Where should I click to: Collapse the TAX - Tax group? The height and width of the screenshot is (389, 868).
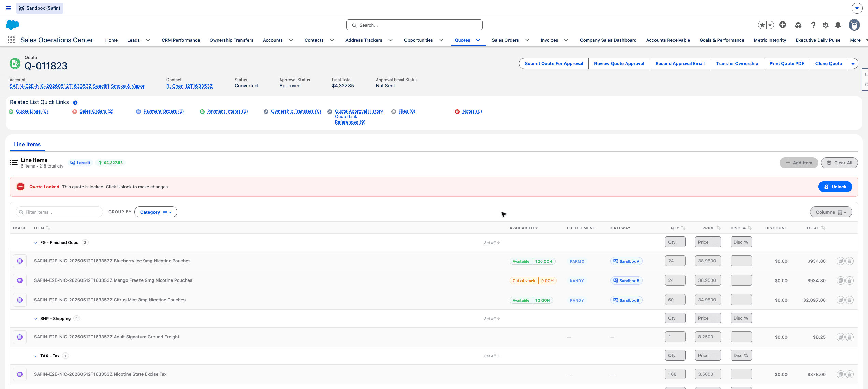coord(36,356)
